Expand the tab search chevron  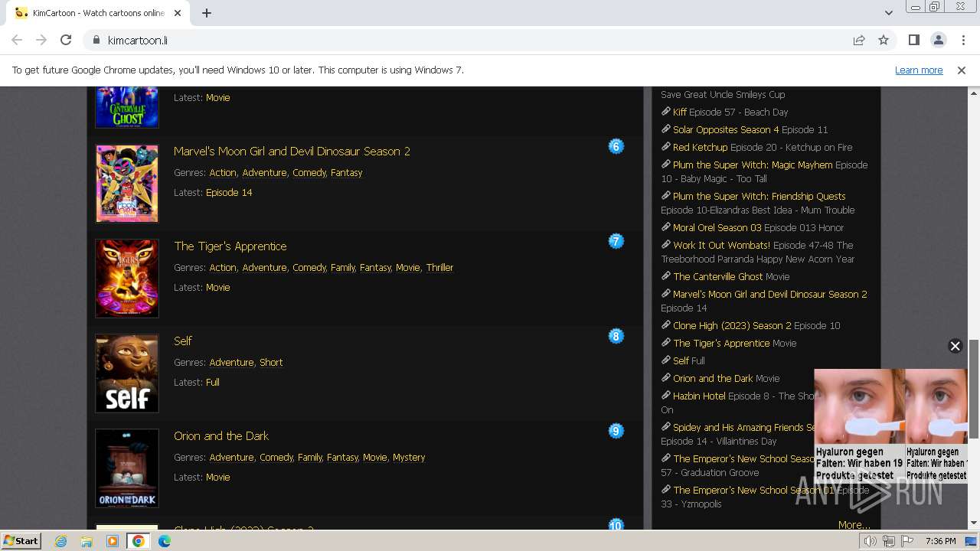(888, 13)
